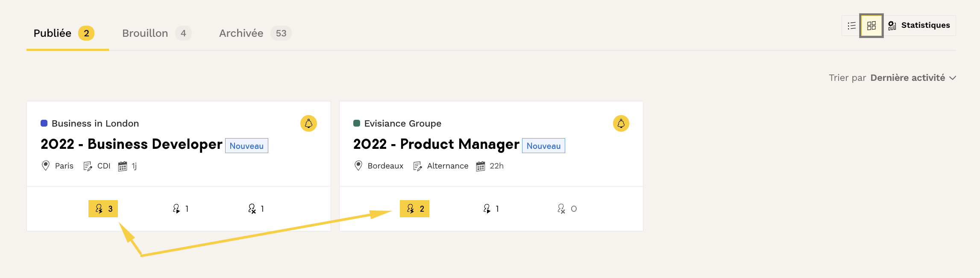980x278 pixels.
Task: Click the notification bell on Business Developer card
Action: point(308,124)
